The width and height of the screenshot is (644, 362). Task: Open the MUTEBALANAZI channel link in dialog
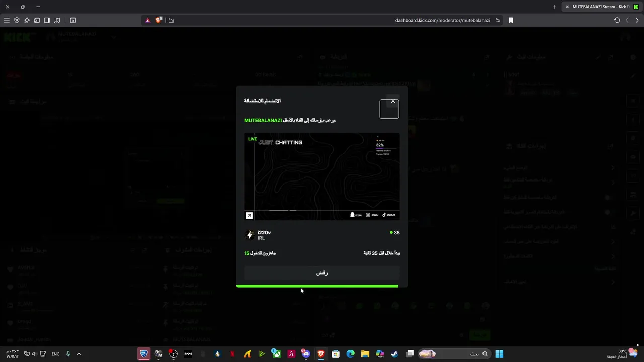click(x=263, y=120)
